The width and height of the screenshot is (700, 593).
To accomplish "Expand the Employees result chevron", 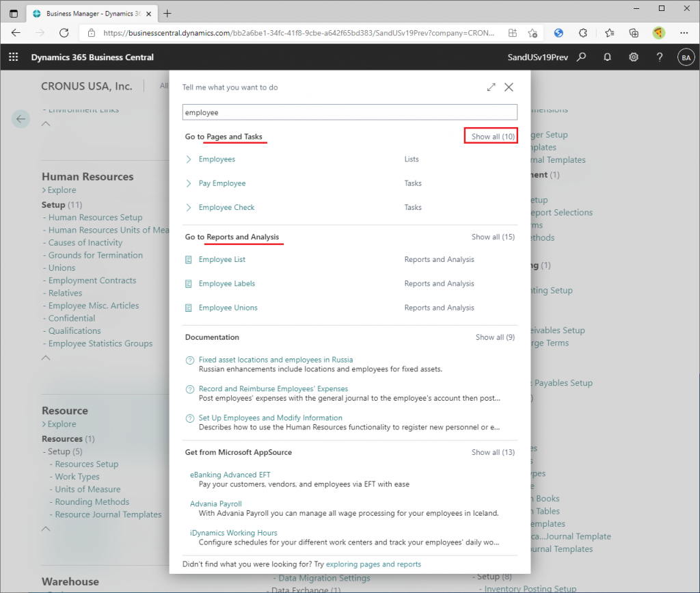I will (x=189, y=159).
